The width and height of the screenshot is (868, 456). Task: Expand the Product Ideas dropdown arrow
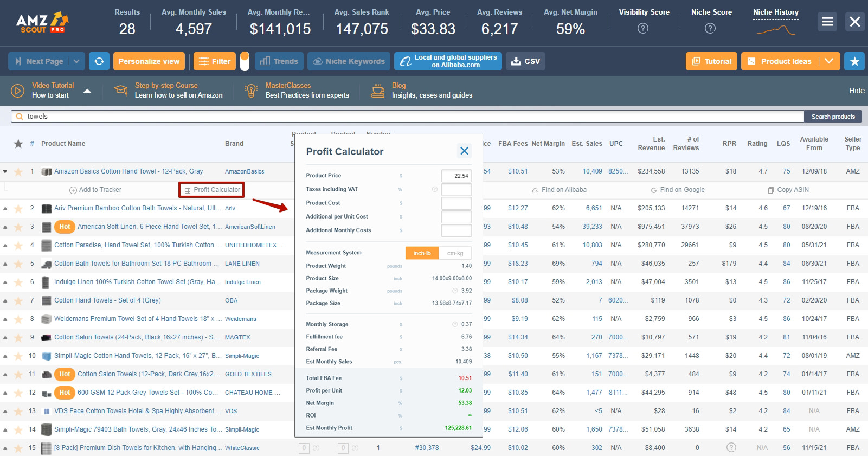828,61
